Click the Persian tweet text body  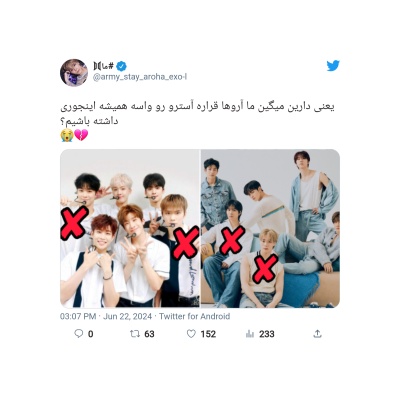coord(197,114)
